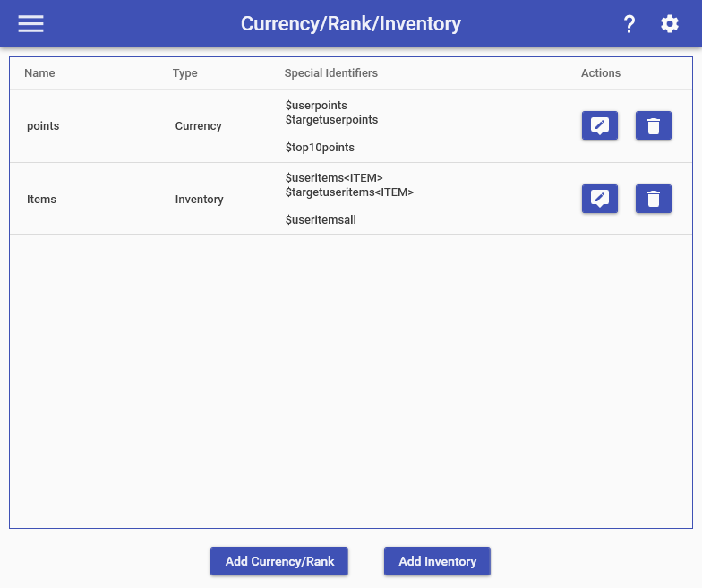Open settings with the gear icon
Viewport: 702px width, 588px height.
pos(670,24)
